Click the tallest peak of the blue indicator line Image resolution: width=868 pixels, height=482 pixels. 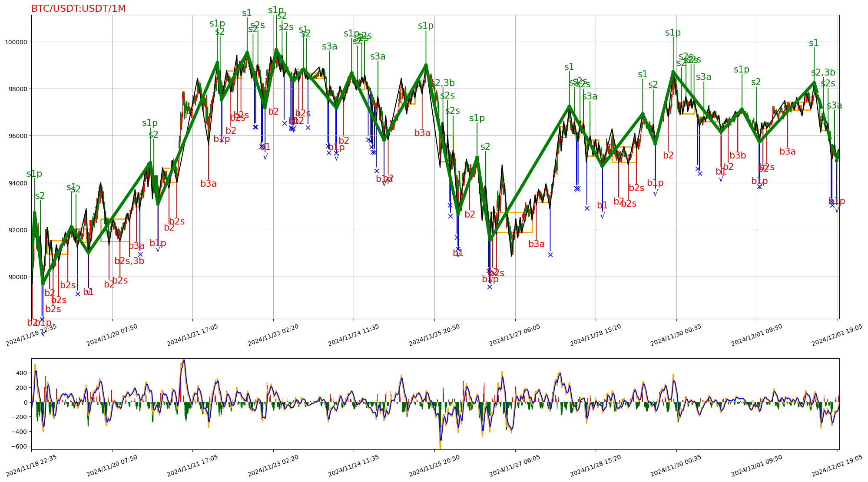pyautogui.click(x=184, y=360)
